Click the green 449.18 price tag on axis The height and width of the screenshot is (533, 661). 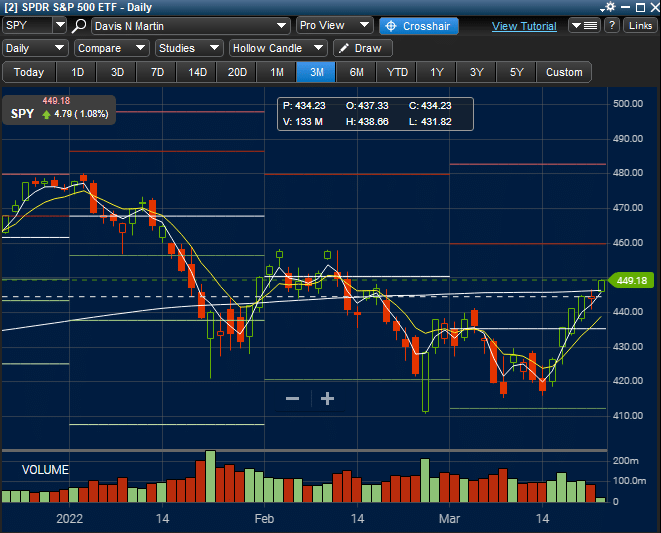click(x=631, y=281)
